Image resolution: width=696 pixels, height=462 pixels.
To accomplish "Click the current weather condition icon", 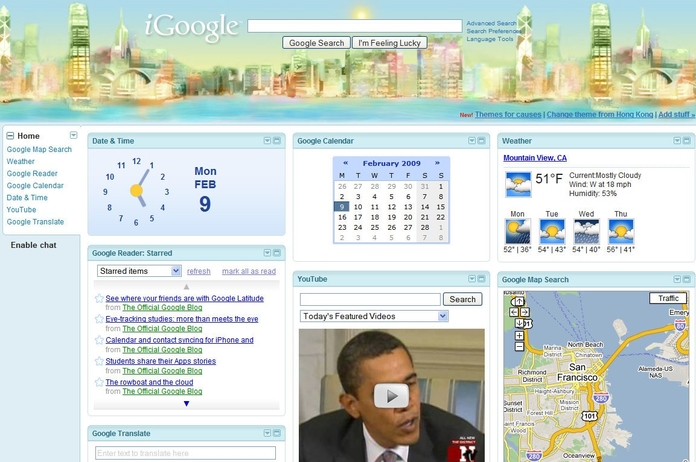I will click(x=518, y=185).
